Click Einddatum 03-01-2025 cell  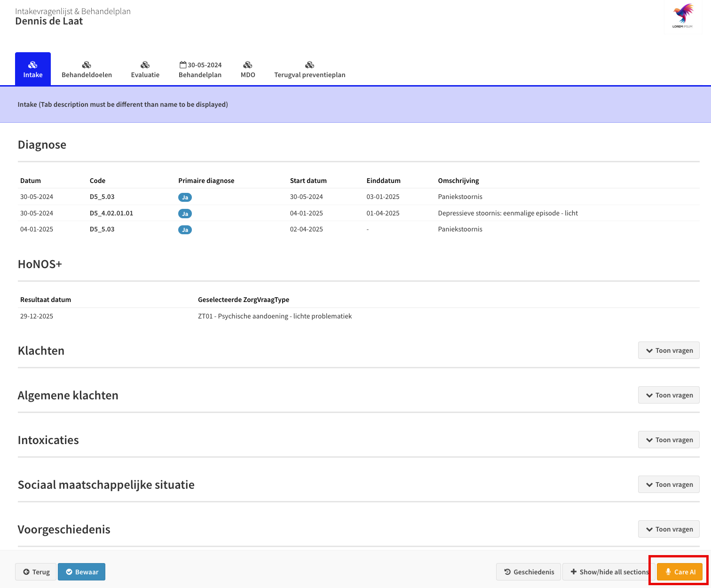(383, 197)
